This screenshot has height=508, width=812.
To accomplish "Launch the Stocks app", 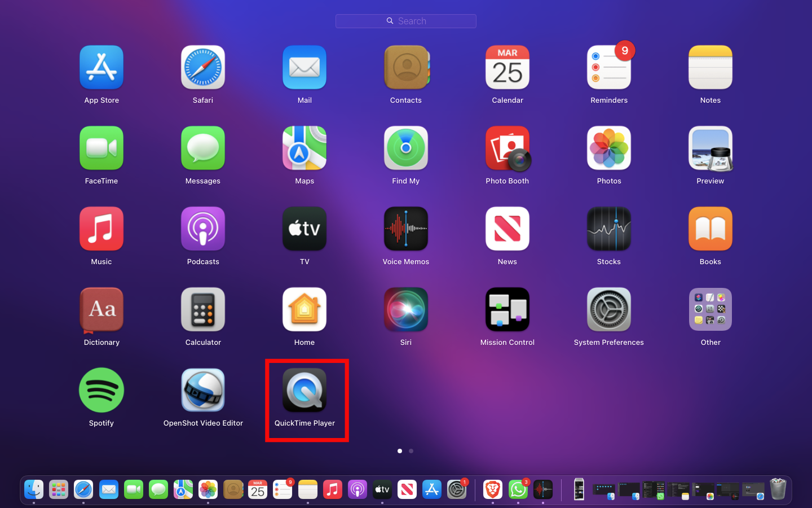I will (609, 229).
